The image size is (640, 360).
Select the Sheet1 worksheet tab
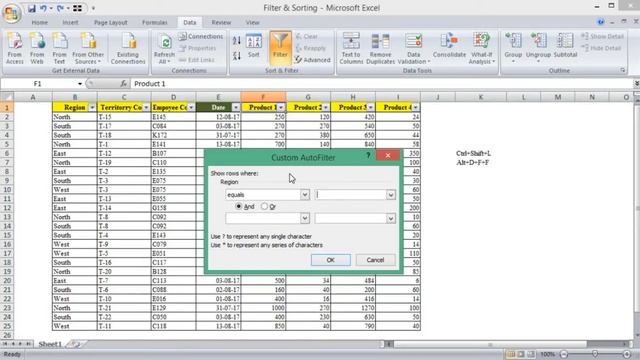pos(50,344)
